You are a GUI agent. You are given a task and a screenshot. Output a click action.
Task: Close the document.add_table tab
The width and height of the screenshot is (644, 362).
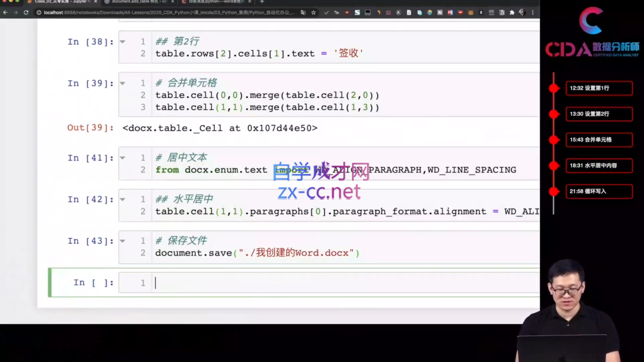pos(173,2)
